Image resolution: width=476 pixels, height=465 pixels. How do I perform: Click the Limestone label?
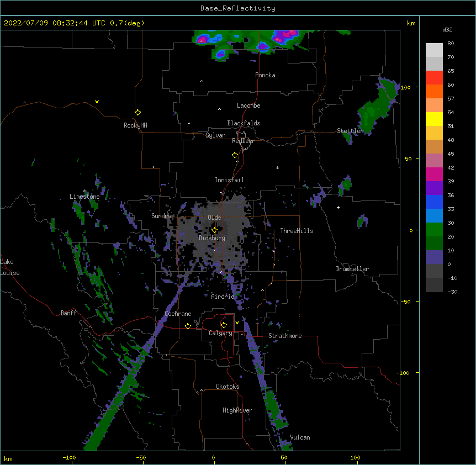click(84, 197)
